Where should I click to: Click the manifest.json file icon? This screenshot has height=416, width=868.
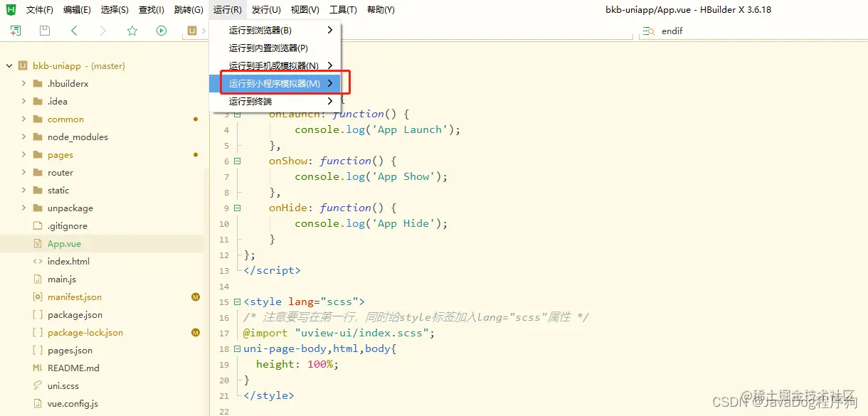tap(38, 297)
